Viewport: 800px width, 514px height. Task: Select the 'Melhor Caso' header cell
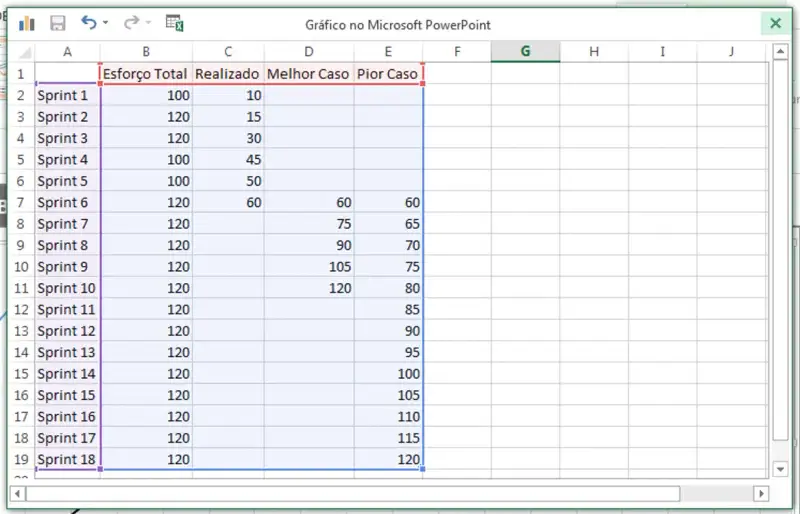pos(309,74)
